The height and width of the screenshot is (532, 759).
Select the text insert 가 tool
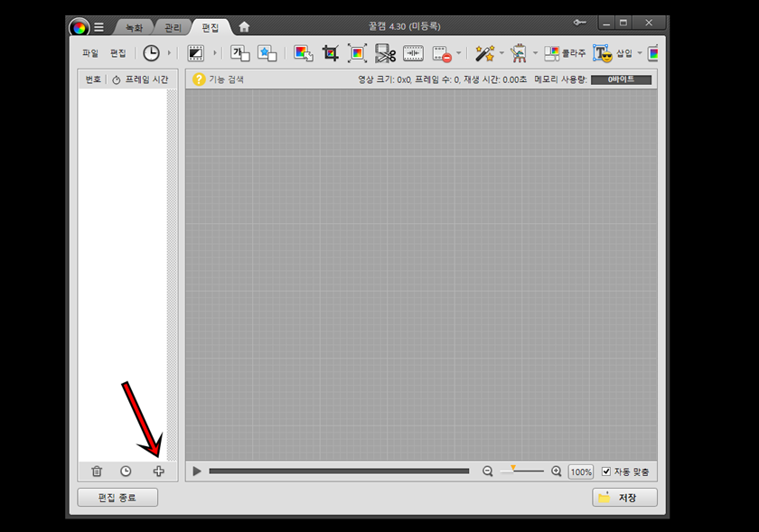[x=240, y=53]
